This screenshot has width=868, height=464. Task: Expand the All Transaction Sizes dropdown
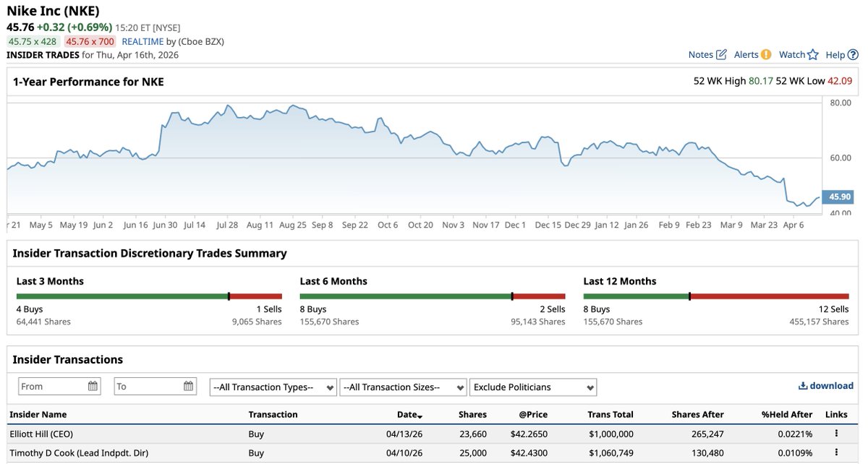point(403,387)
